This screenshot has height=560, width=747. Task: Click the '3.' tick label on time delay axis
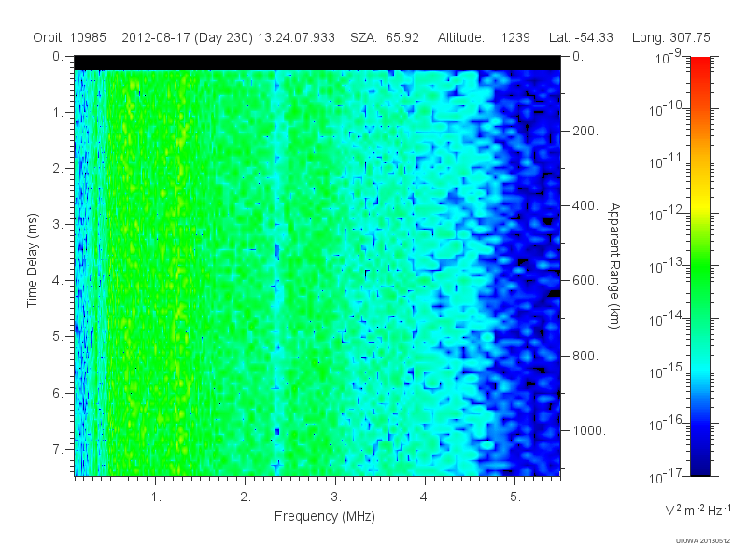point(58,224)
